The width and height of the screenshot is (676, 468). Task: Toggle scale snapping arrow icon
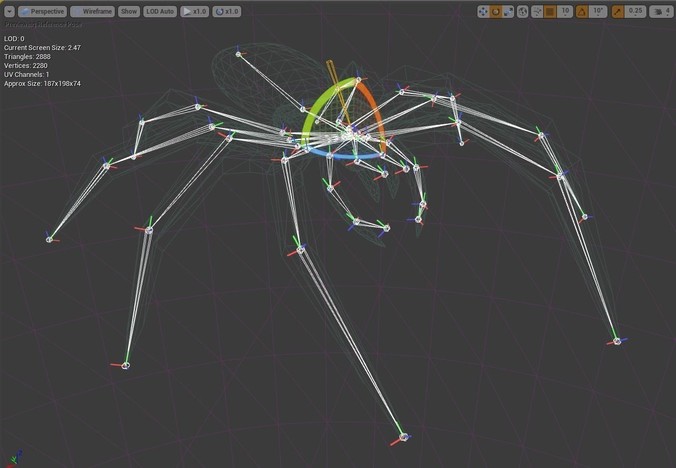tap(618, 12)
